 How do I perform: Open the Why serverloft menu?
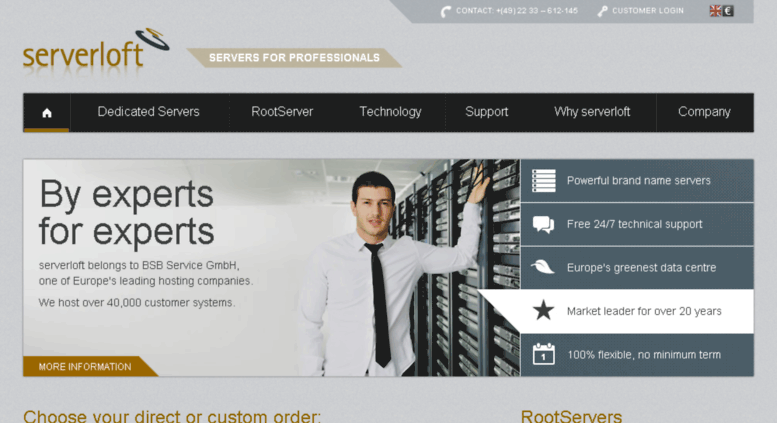coord(592,112)
